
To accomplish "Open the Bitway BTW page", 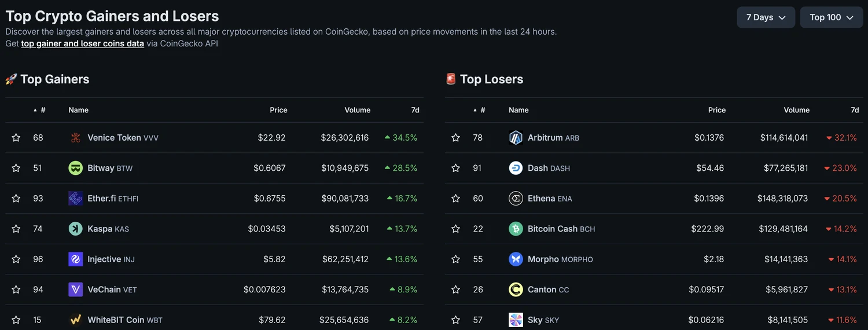I will [110, 168].
